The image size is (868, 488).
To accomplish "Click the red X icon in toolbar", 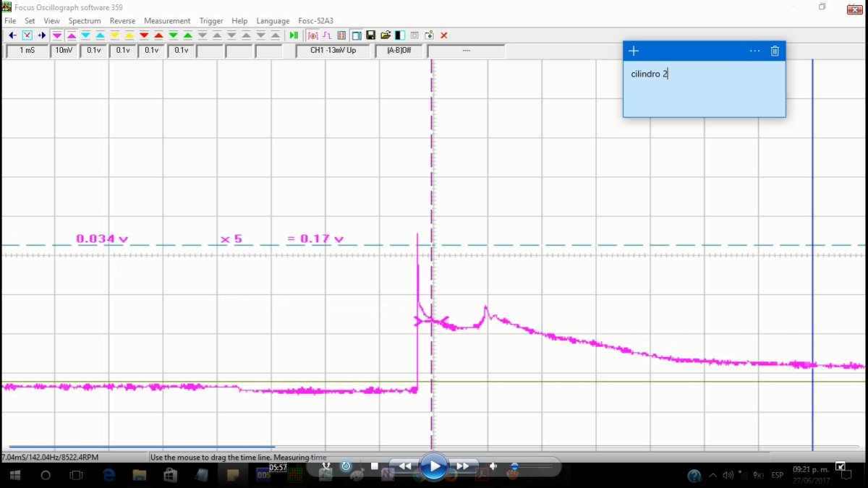I will pyautogui.click(x=444, y=35).
